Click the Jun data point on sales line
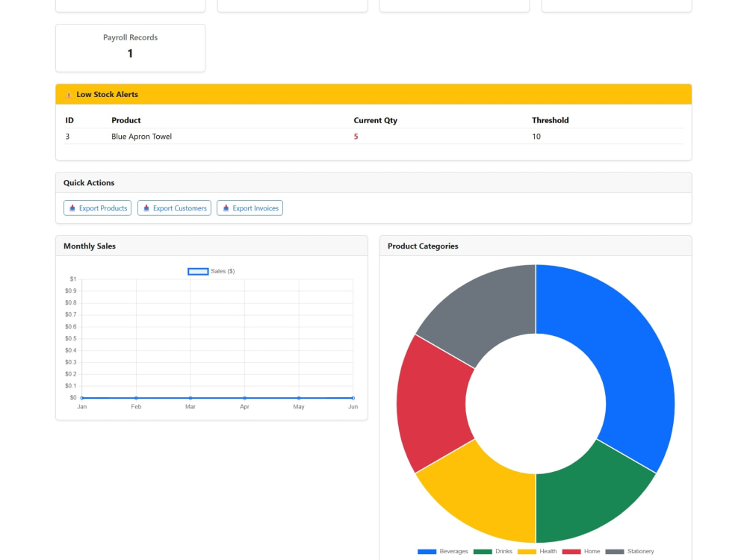Image resolution: width=747 pixels, height=560 pixels. [x=353, y=398]
